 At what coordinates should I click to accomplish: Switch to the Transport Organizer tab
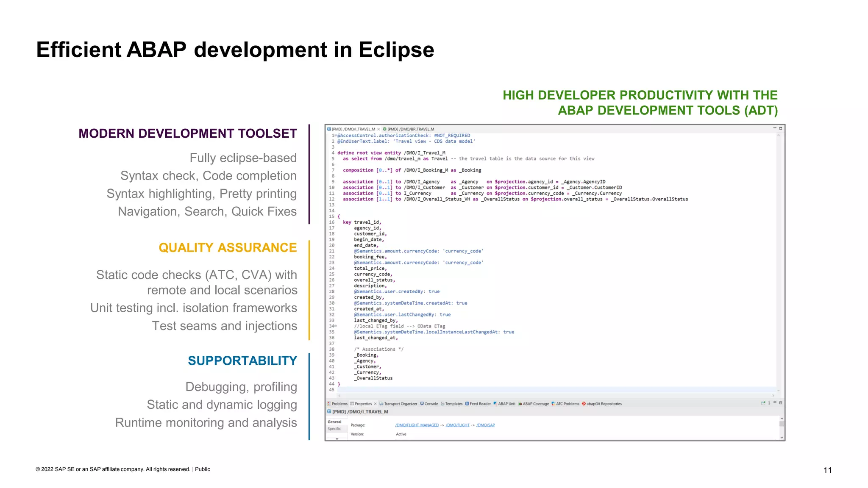(x=400, y=404)
